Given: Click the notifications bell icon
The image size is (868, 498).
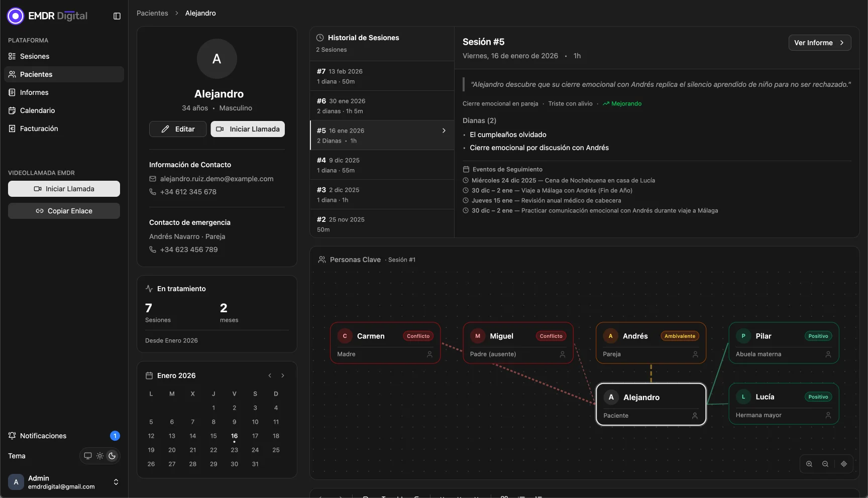Looking at the screenshot, I should click(x=12, y=436).
